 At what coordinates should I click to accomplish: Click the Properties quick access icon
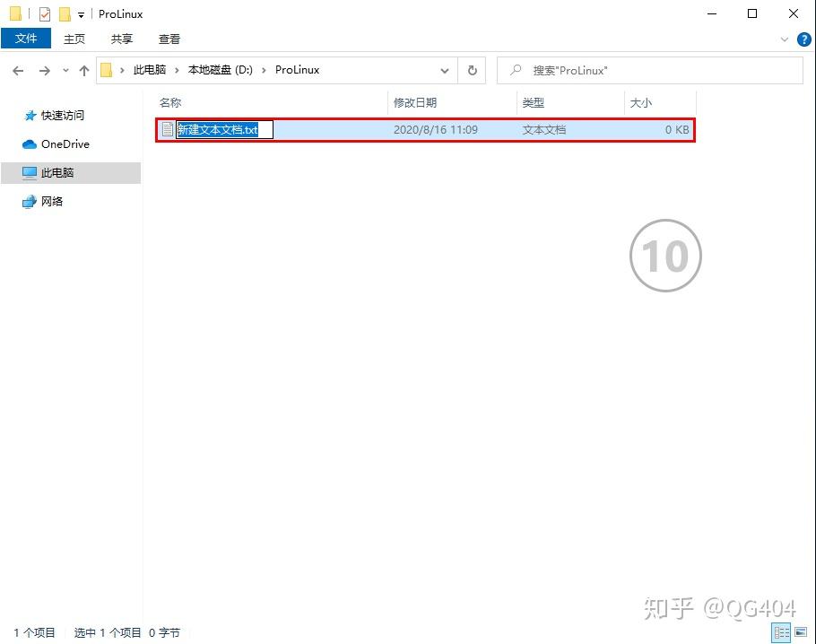click(x=45, y=14)
